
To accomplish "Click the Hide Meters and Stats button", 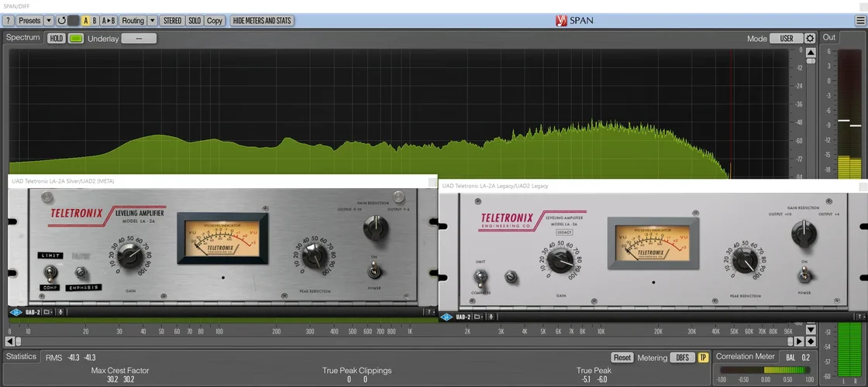I will click(x=262, y=21).
